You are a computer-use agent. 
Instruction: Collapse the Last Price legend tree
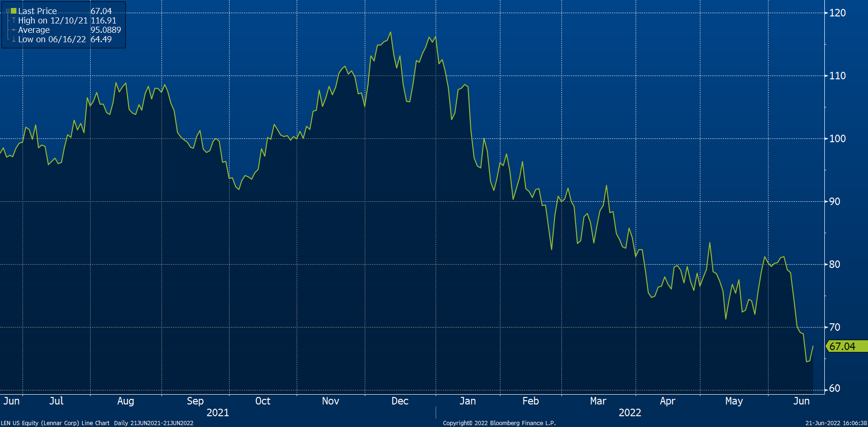pos(8,11)
